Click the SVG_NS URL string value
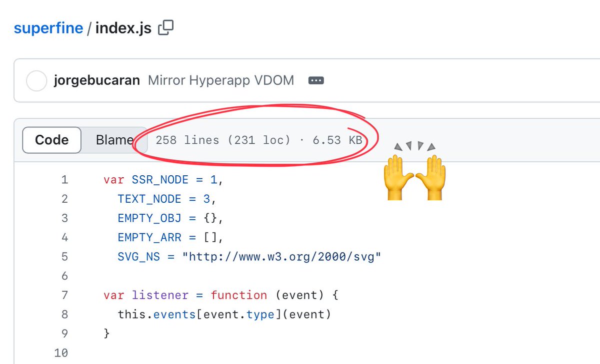This screenshot has width=600, height=364. coord(281,257)
